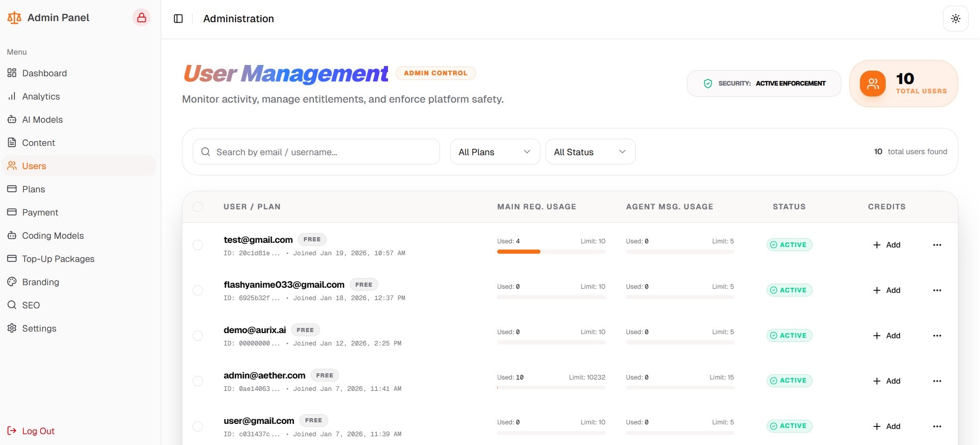Select the flashyanime033@gmail.com row checkbox

tap(198, 290)
